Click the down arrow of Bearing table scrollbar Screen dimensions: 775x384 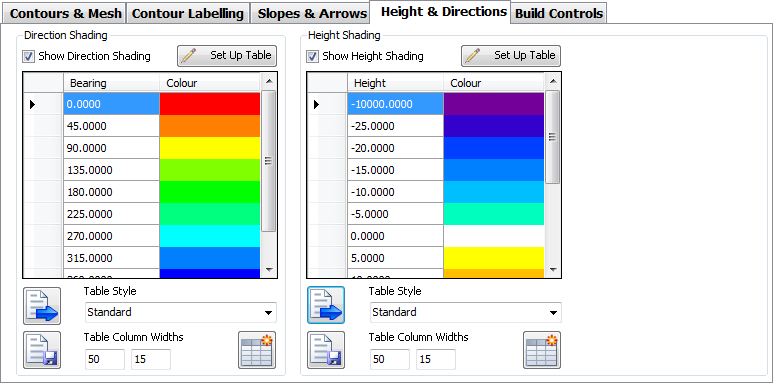point(268,269)
